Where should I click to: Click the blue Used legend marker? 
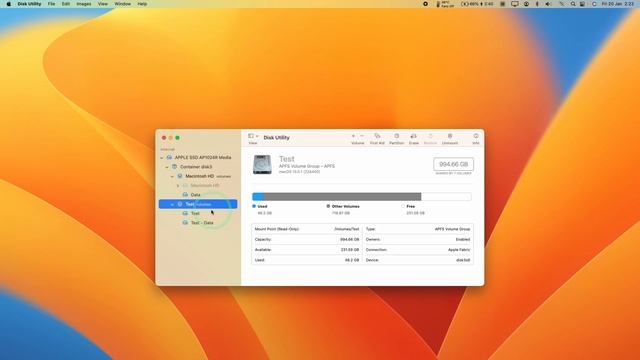254,206
